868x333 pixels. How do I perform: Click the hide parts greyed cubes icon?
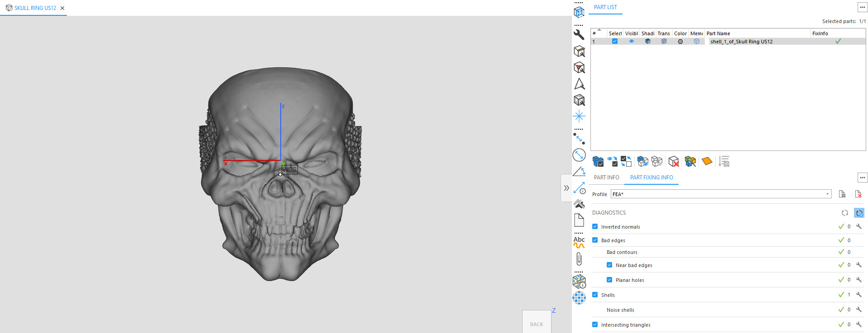[657, 161]
